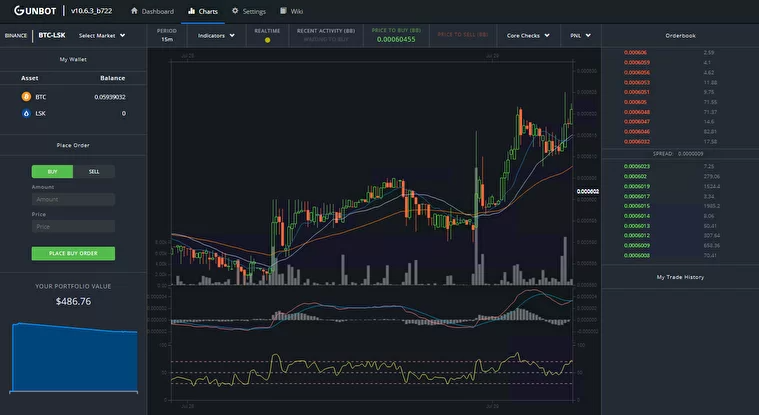Click the version label v10.6.3_b722
Image resolution: width=759 pixels, height=415 pixels.
(x=91, y=11)
